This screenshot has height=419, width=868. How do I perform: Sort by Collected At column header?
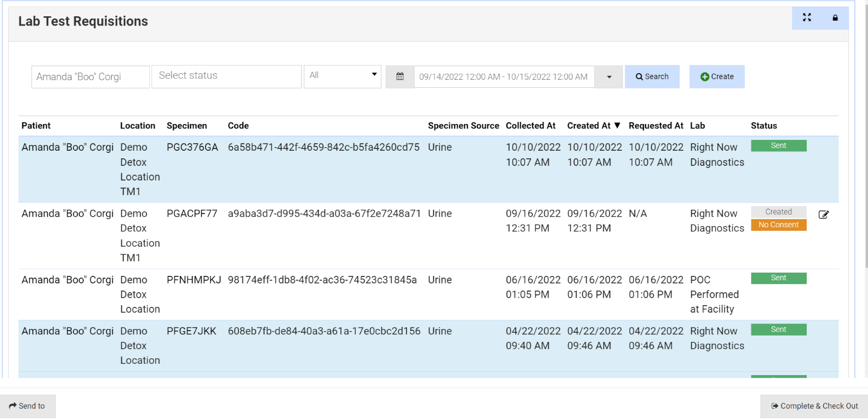(x=530, y=126)
